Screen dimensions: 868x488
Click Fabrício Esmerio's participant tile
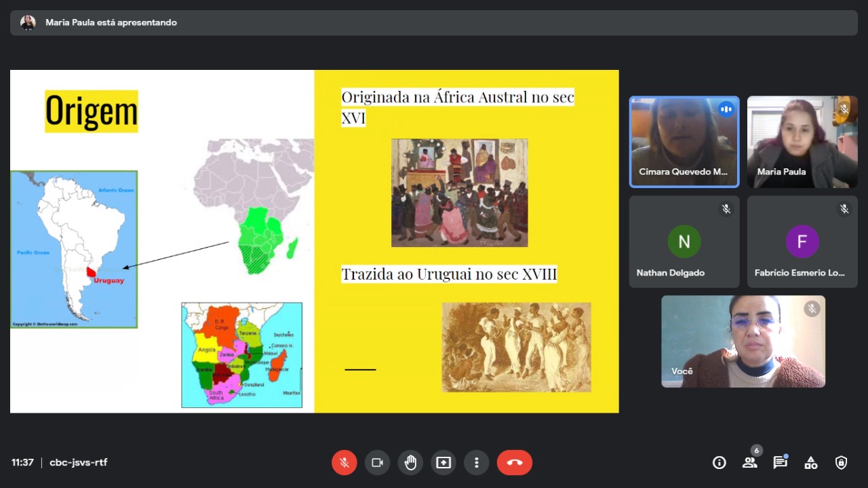click(802, 242)
